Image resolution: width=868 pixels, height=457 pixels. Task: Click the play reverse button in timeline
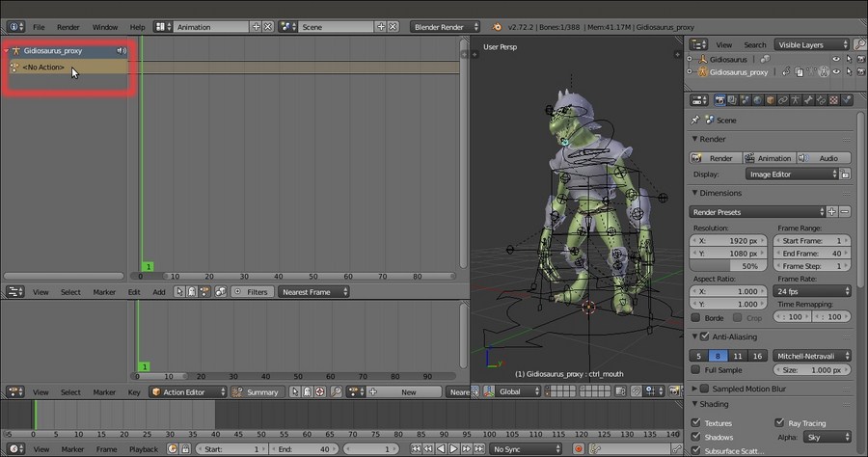click(441, 448)
